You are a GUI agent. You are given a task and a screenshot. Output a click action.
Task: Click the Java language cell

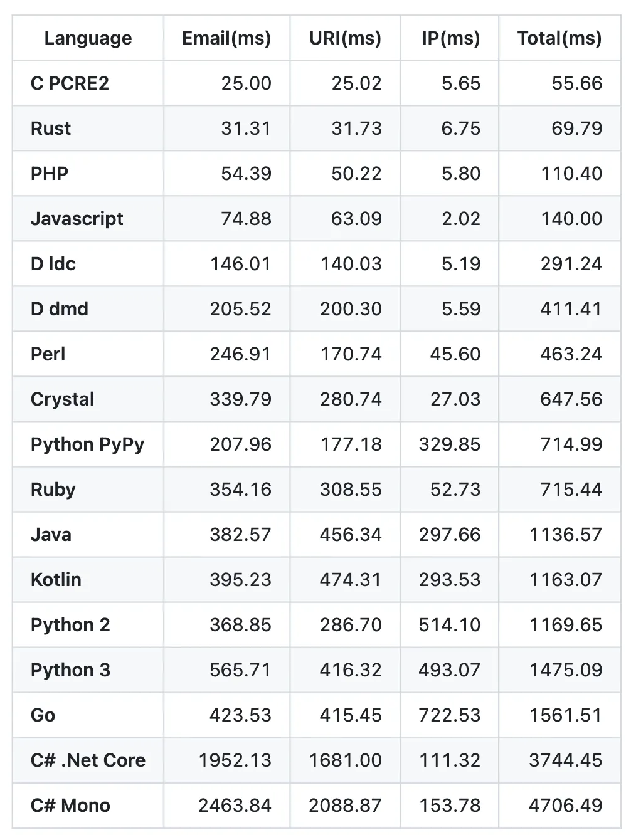tap(51, 535)
